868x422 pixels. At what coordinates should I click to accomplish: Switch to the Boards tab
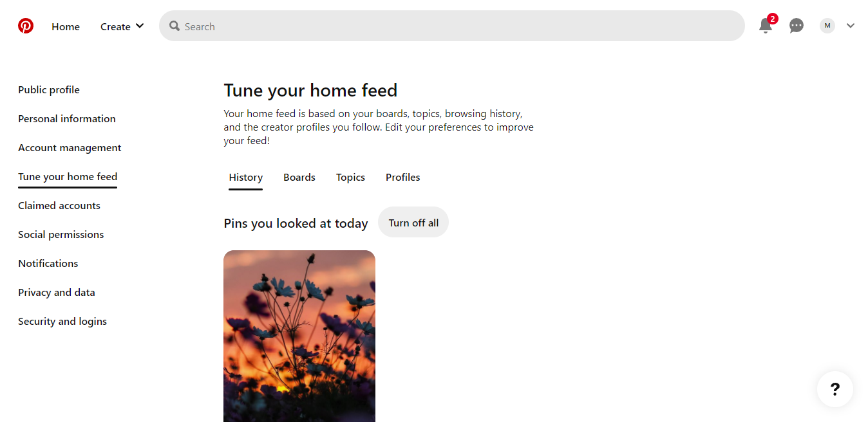(x=299, y=178)
